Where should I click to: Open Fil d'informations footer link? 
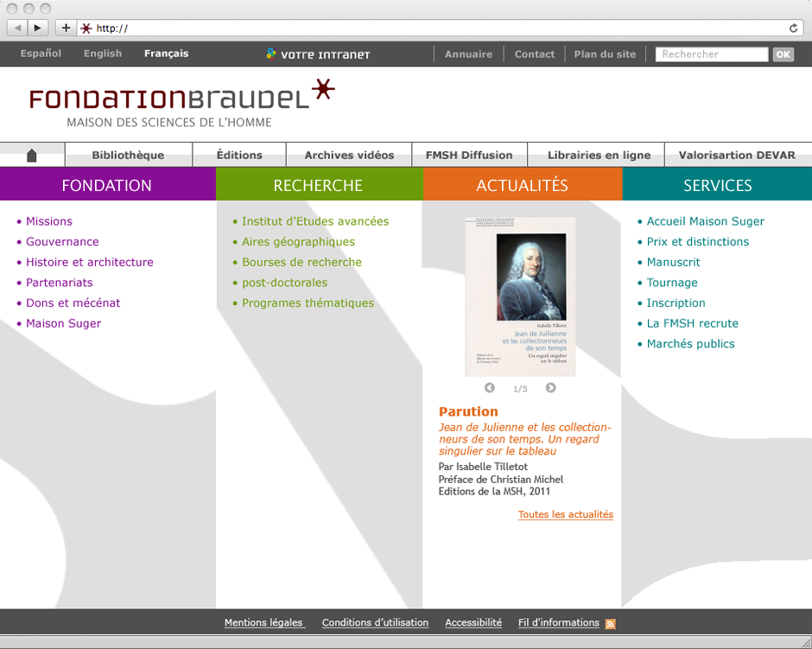click(559, 622)
